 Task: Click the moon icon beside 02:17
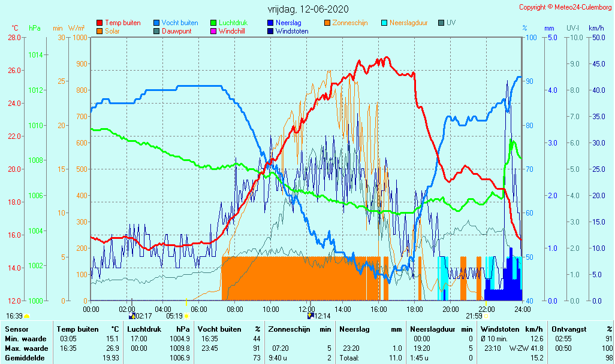(132, 316)
